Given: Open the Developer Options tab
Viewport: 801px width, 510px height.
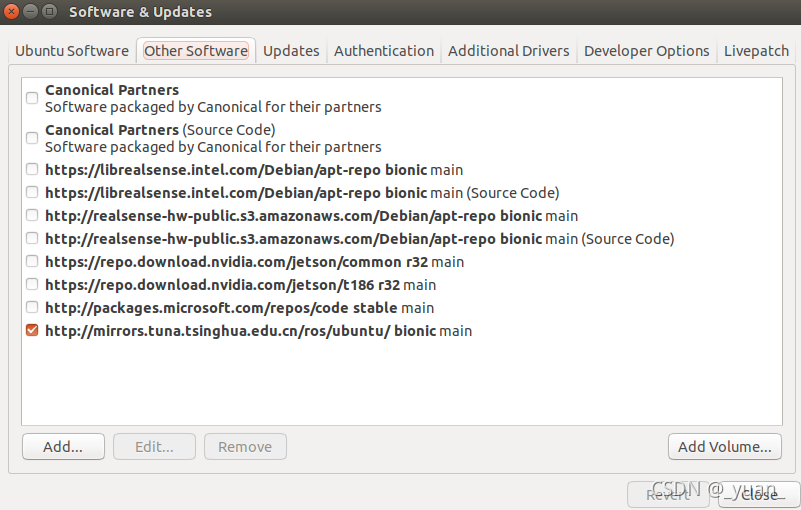Looking at the screenshot, I should (x=646, y=51).
